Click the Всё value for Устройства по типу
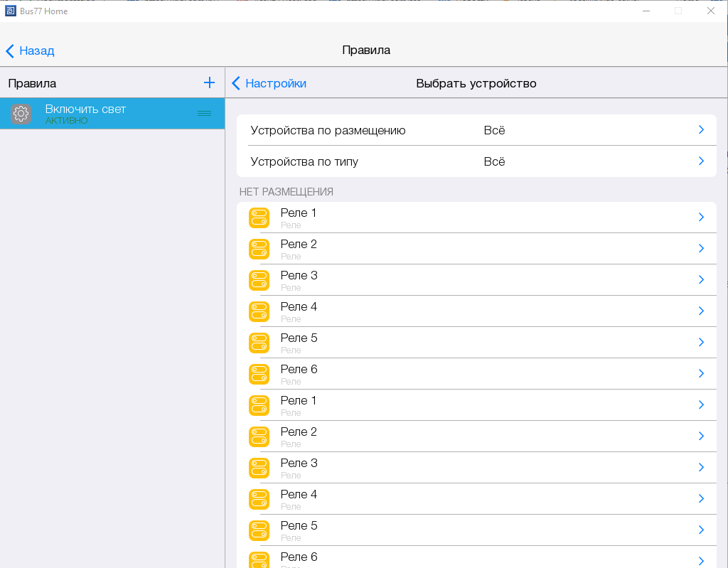728x568 pixels. point(494,161)
